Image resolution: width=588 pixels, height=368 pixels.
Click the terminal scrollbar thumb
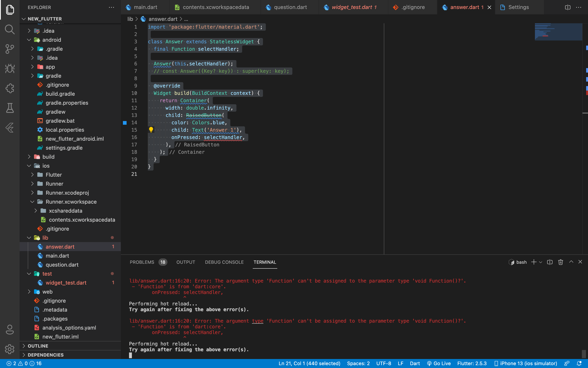coord(584,354)
